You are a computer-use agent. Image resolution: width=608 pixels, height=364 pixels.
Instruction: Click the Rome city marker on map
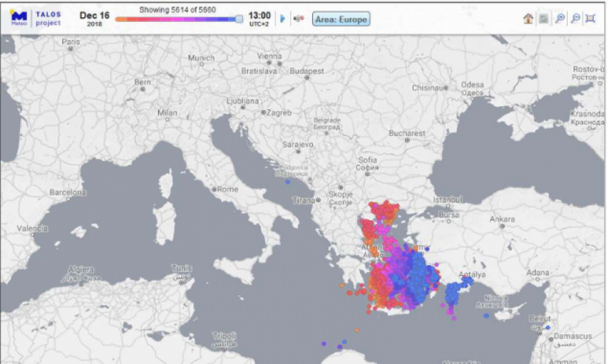[x=214, y=189]
